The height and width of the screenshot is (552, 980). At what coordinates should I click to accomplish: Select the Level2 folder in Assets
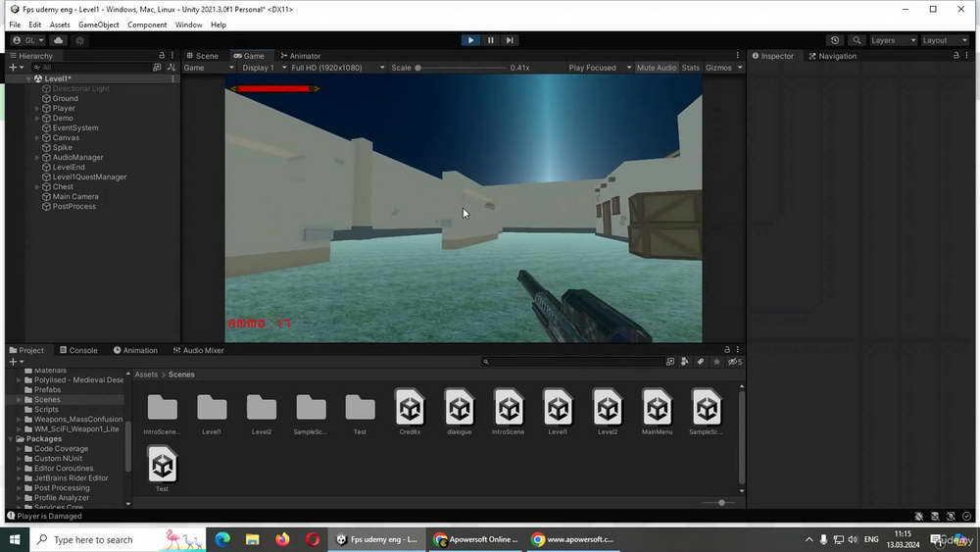tap(262, 413)
